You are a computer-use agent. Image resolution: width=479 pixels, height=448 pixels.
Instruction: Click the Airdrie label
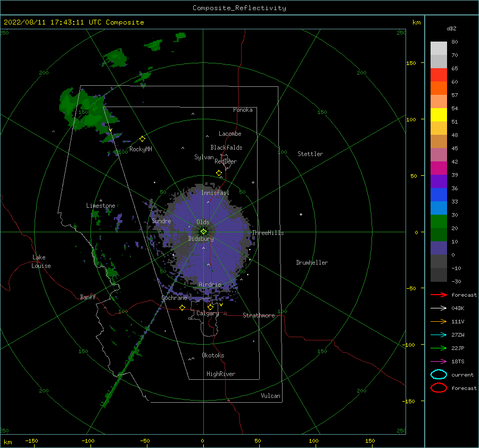click(x=210, y=284)
